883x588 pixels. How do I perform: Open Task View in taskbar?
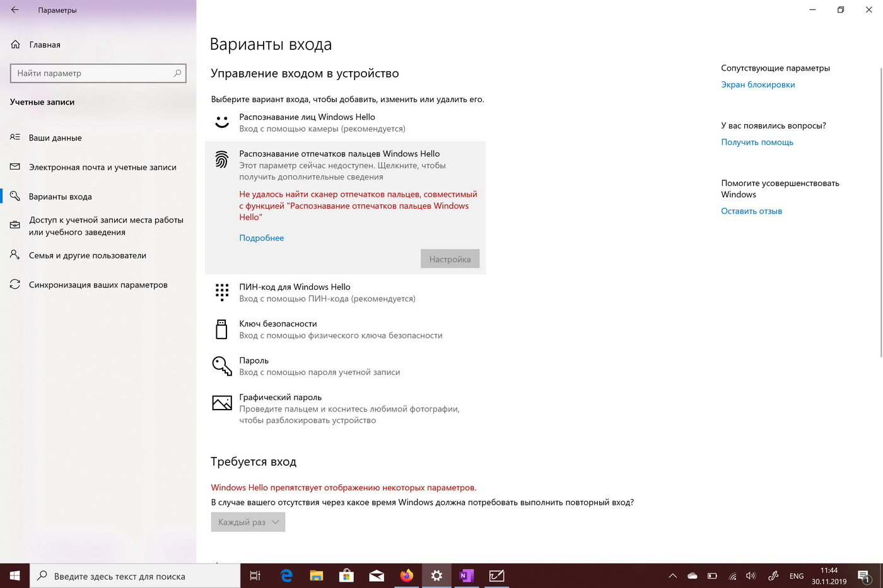pyautogui.click(x=255, y=575)
